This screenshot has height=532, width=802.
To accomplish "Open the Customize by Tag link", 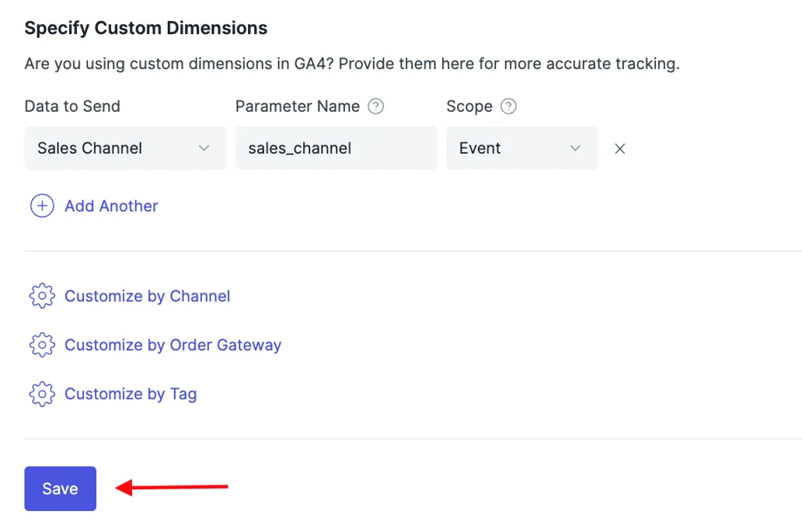I will [131, 394].
